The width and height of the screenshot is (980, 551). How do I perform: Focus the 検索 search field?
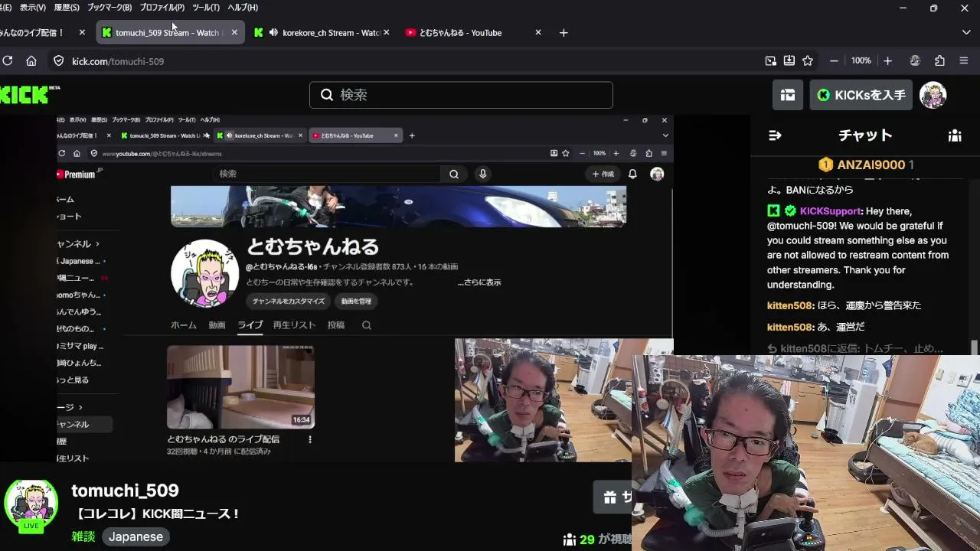pyautogui.click(x=461, y=95)
